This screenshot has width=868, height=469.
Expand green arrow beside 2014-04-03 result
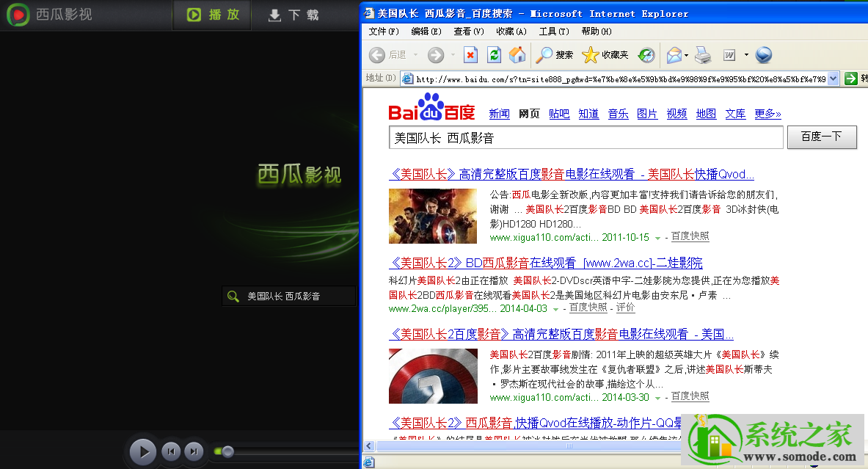click(x=555, y=310)
